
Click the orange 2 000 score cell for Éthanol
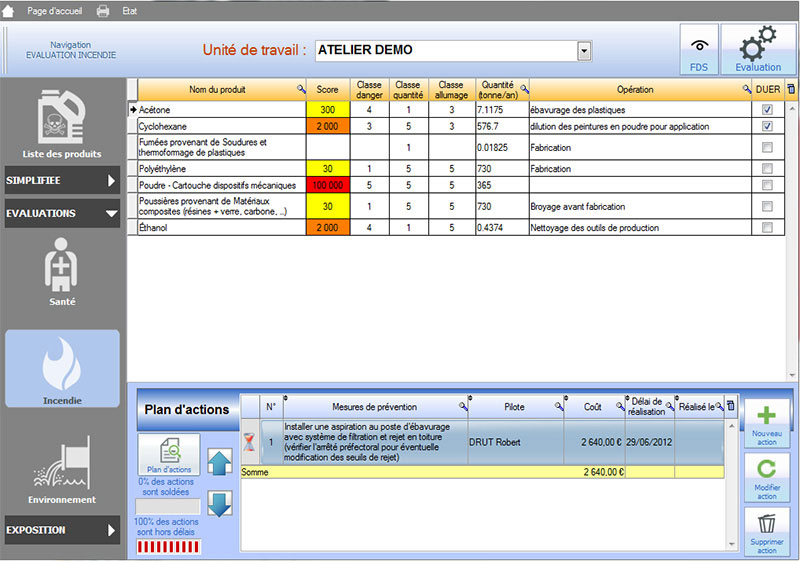pyautogui.click(x=328, y=227)
